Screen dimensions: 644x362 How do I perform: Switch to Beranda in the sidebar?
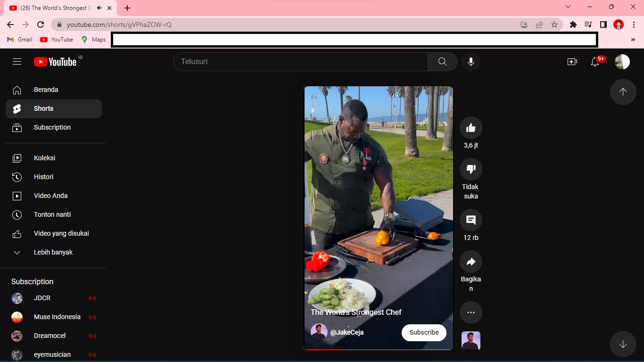click(x=17, y=90)
